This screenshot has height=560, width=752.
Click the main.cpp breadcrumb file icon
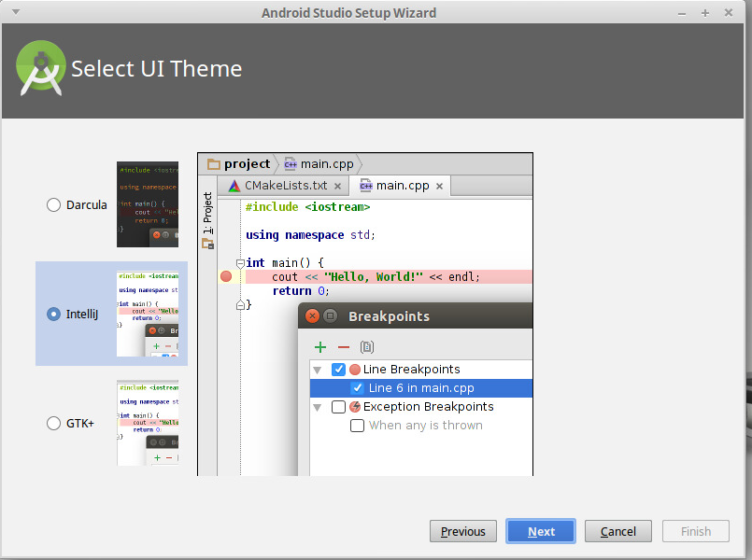(x=291, y=164)
